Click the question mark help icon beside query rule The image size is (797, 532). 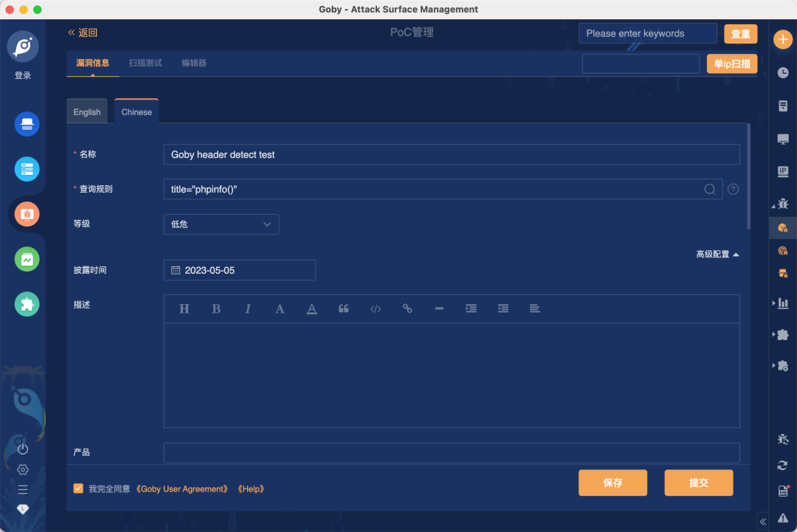[733, 189]
